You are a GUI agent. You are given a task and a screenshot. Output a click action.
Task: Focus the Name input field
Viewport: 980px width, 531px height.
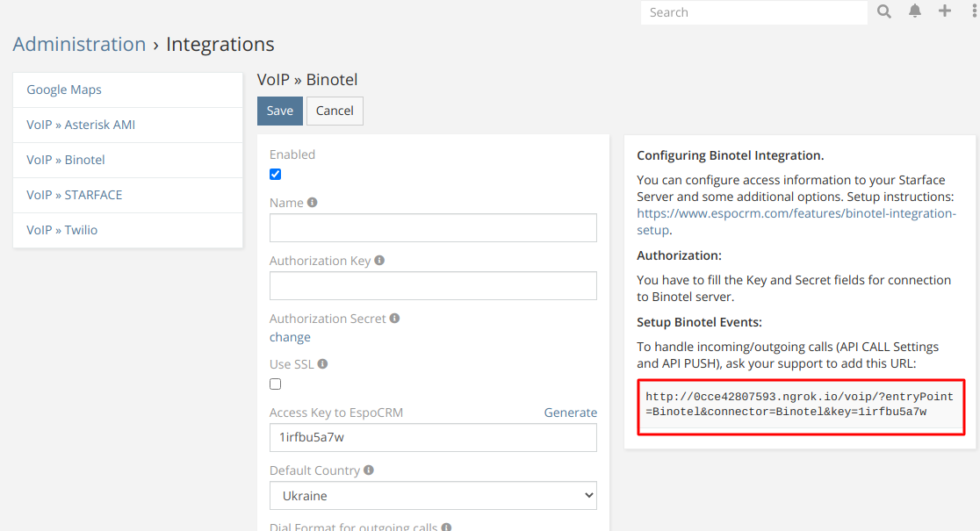pyautogui.click(x=433, y=228)
